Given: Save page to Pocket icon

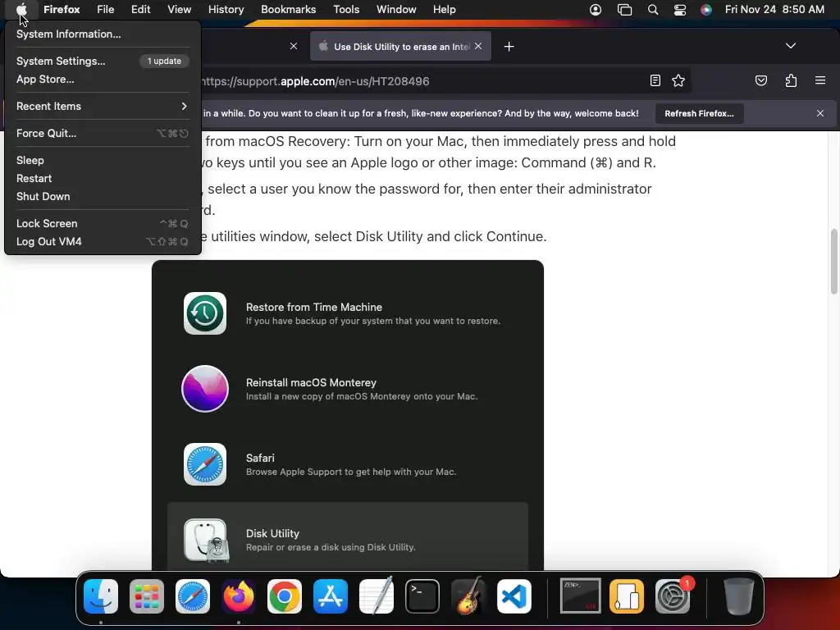Looking at the screenshot, I should (x=760, y=81).
